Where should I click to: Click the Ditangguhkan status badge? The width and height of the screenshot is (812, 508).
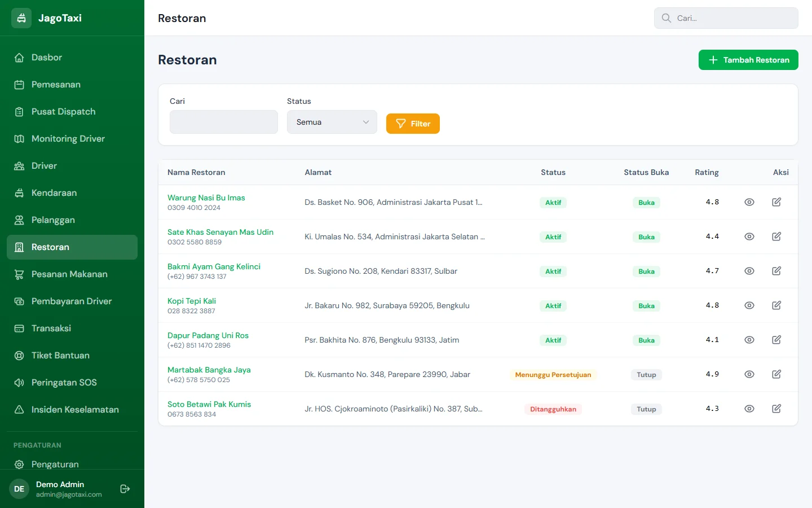pos(553,409)
